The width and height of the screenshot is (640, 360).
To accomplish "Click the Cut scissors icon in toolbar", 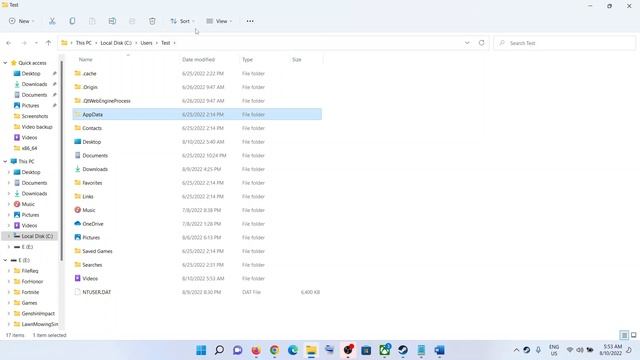I will pyautogui.click(x=52, y=21).
